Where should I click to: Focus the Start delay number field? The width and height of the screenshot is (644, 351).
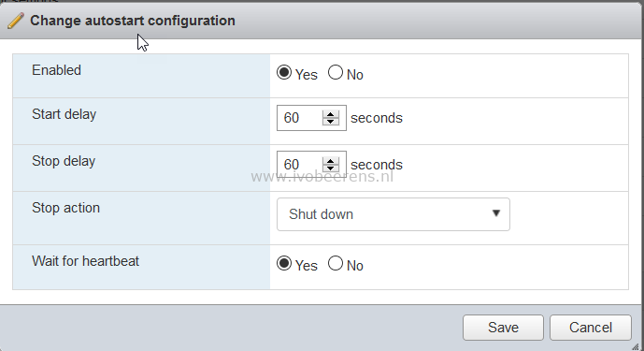tap(300, 118)
